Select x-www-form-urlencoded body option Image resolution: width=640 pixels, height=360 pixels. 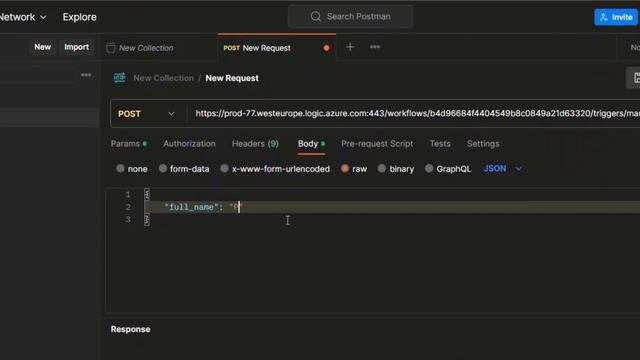coord(275,169)
